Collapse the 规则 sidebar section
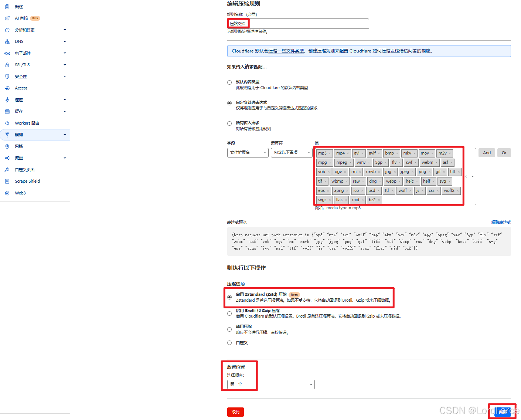The height and width of the screenshot is (420, 521). pos(65,135)
